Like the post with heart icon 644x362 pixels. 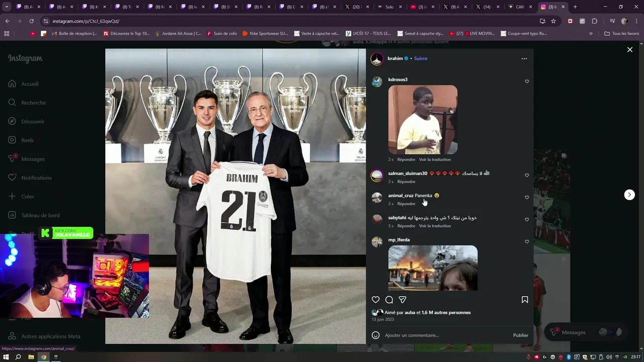(x=375, y=300)
